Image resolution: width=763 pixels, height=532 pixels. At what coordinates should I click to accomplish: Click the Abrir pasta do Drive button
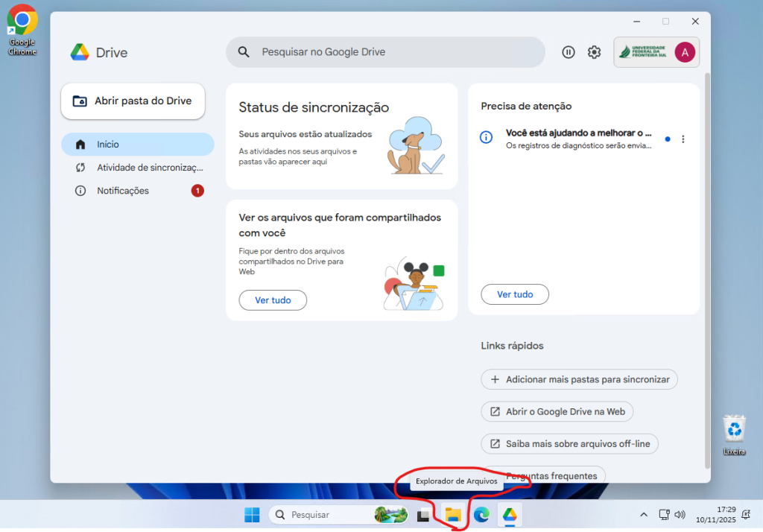[133, 101]
